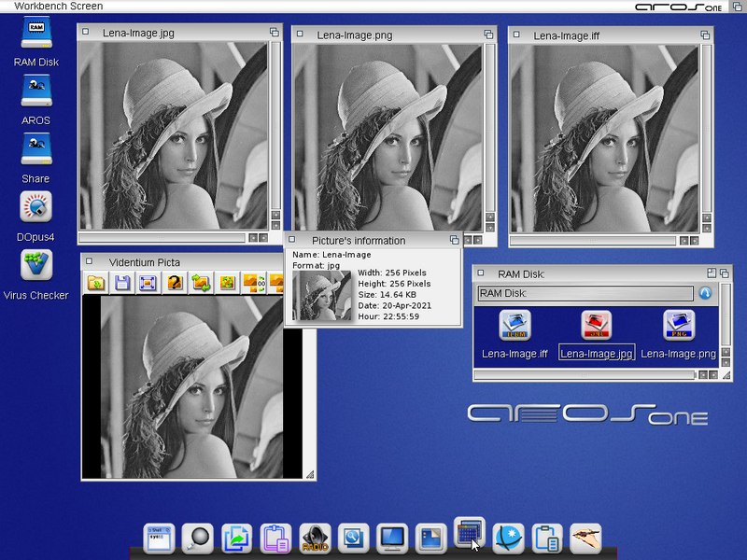The height and width of the screenshot is (560, 747).
Task: Click the green circular arrows picture icon
Action: pos(227,284)
